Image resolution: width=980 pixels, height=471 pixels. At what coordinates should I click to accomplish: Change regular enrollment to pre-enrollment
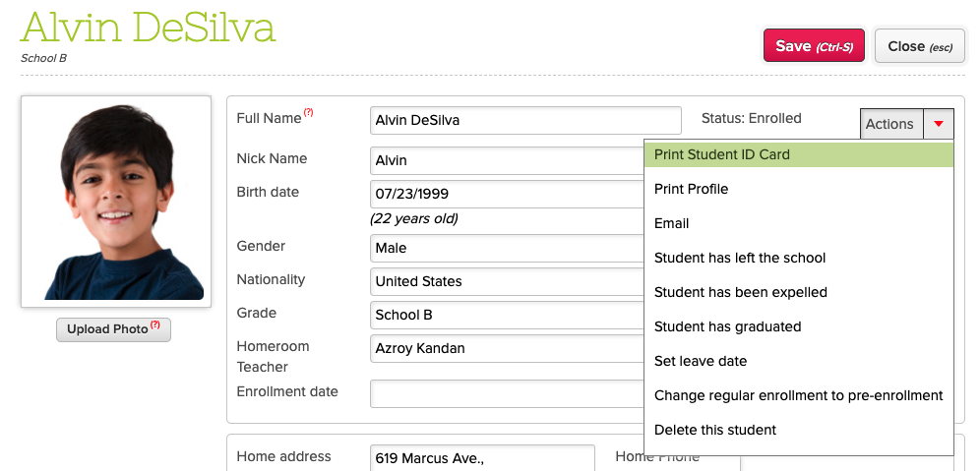pyautogui.click(x=798, y=395)
